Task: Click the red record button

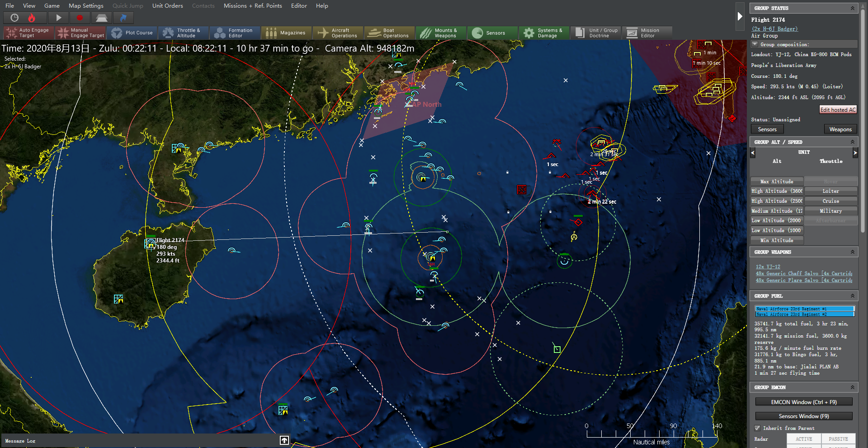Action: pyautogui.click(x=80, y=18)
